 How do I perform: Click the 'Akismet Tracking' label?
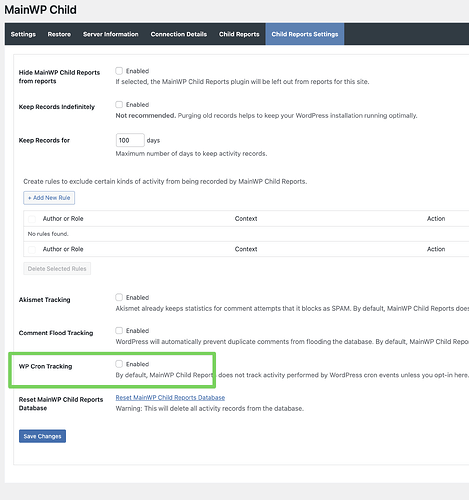[45, 300]
